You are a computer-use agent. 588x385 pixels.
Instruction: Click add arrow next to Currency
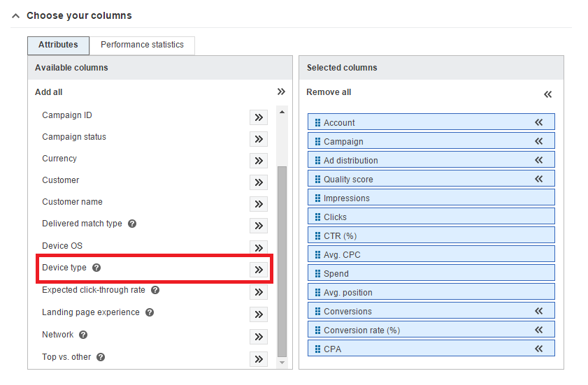coord(259,161)
